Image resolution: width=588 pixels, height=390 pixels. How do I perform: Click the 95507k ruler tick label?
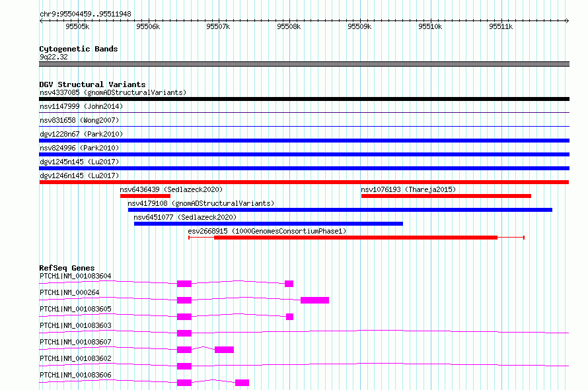point(218,26)
